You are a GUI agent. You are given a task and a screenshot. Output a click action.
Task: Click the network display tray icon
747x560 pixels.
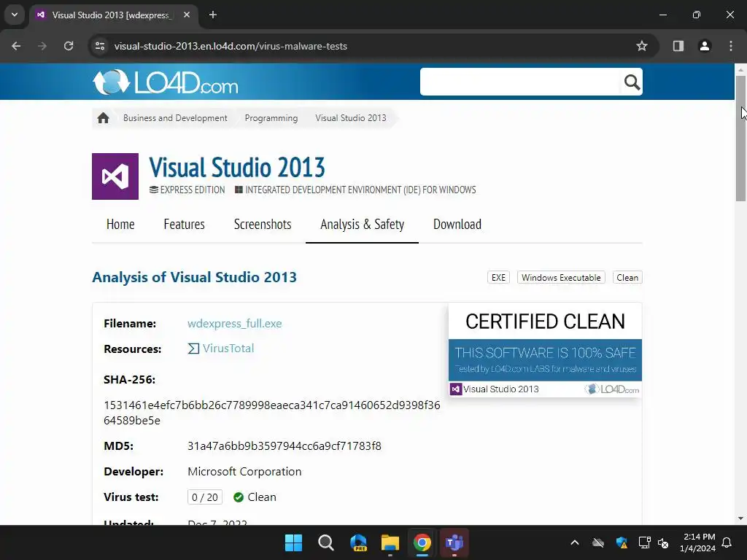point(644,542)
